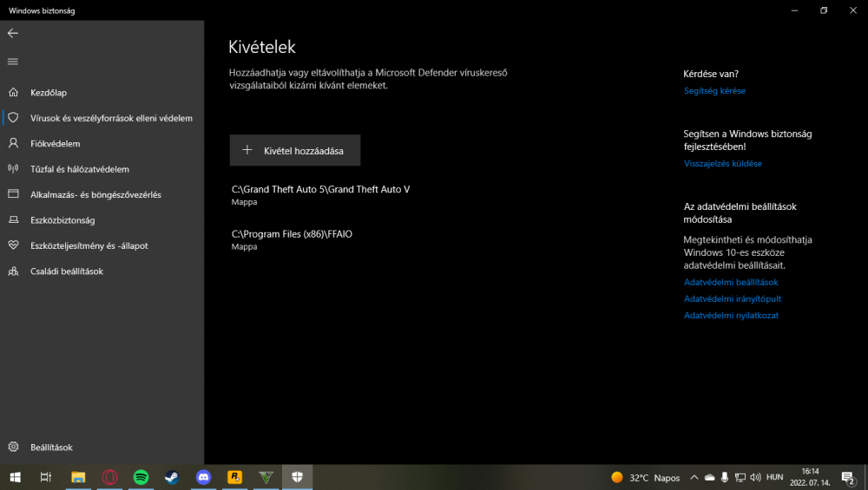The width and height of the screenshot is (868, 490).
Task: Open Adatvédelmi irányítópult link
Action: [x=733, y=298]
